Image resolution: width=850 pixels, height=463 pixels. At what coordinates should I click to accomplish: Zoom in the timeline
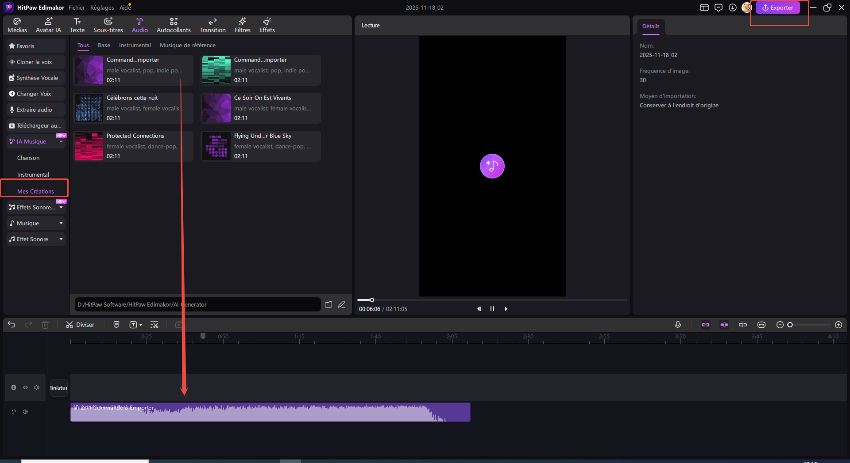[x=839, y=325]
